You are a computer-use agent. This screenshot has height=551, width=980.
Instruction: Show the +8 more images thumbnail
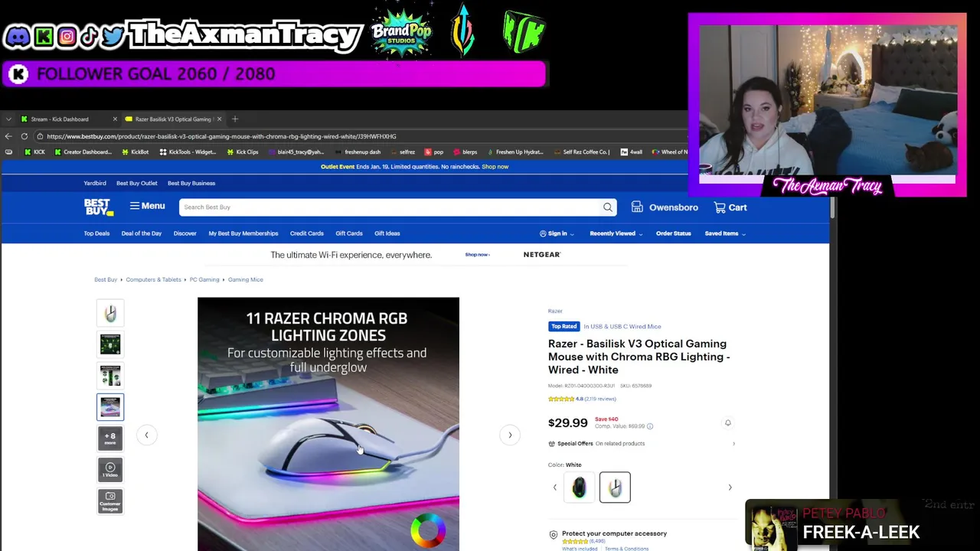(110, 439)
